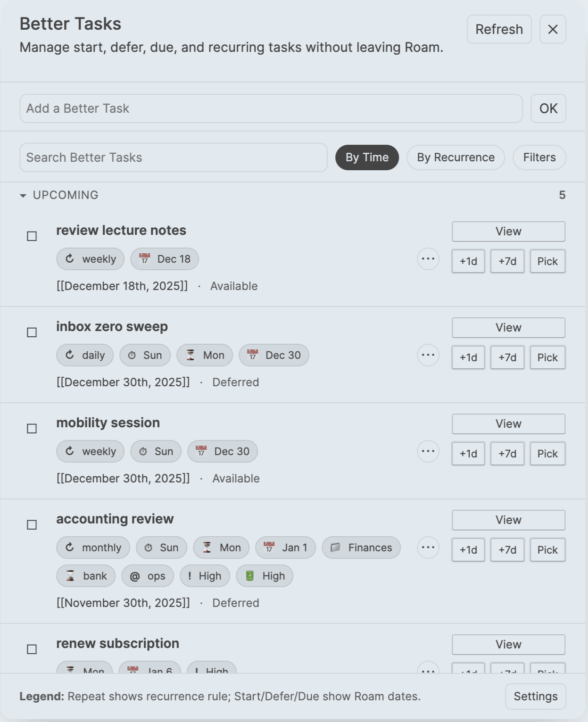588x722 pixels.
Task: Click the green battery High energy pill
Action: (x=265, y=576)
